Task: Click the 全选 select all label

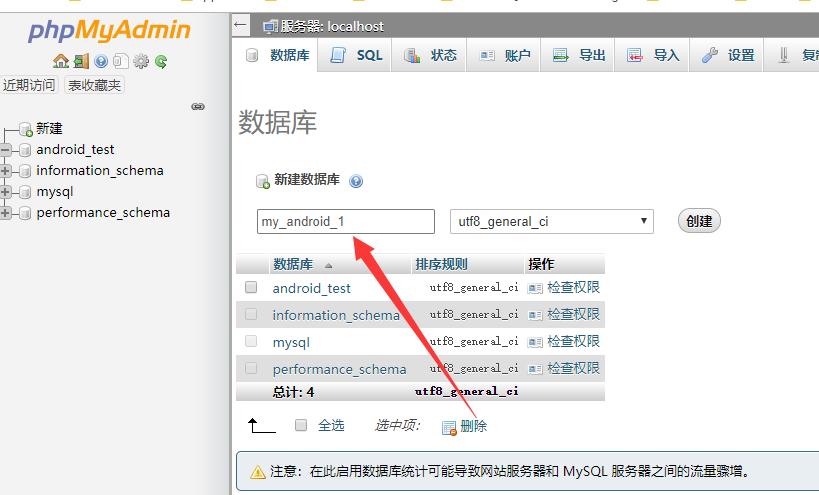Action: coord(331,426)
